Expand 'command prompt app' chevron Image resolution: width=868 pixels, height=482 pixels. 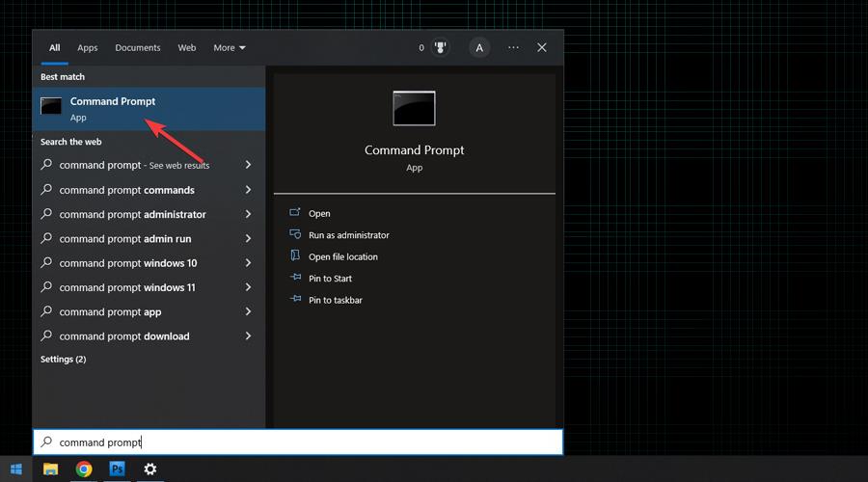(x=248, y=311)
